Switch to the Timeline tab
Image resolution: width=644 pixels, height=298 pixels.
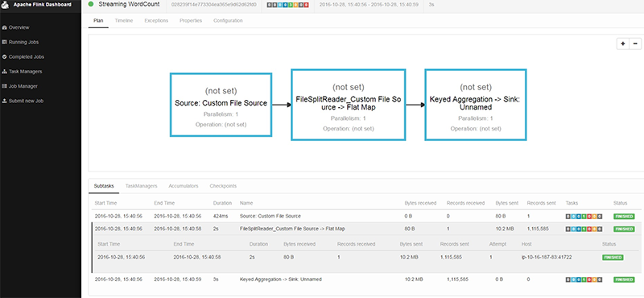124,21
